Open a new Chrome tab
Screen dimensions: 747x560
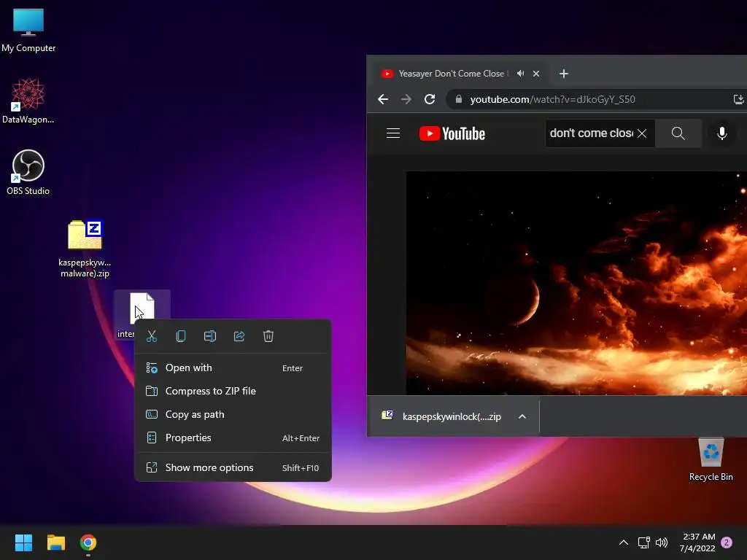(x=564, y=74)
